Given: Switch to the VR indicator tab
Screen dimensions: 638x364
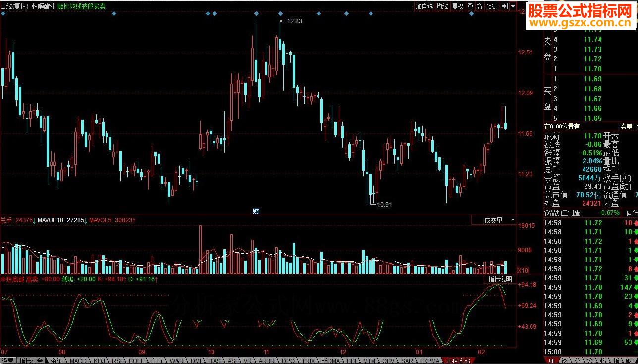Looking at the screenshot, I should [248, 361].
